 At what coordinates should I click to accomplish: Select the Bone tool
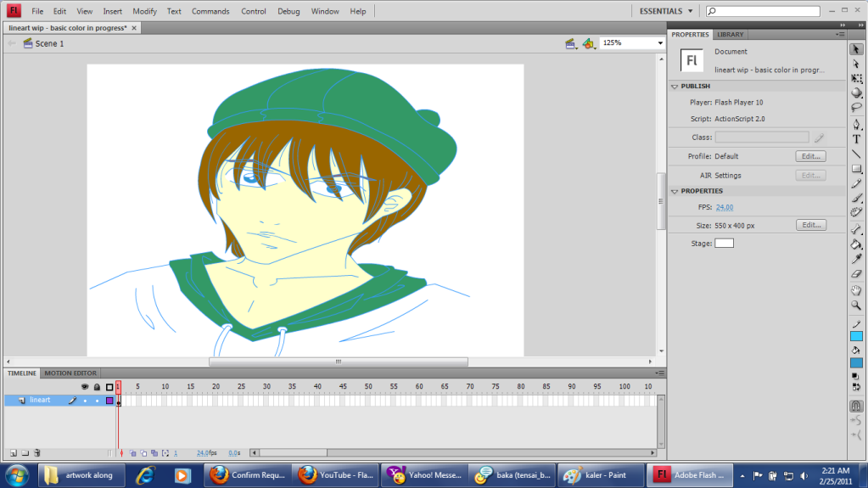856,229
